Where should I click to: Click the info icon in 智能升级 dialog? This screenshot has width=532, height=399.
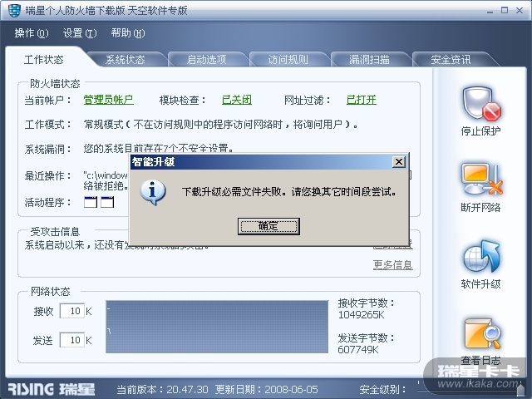[x=153, y=192]
